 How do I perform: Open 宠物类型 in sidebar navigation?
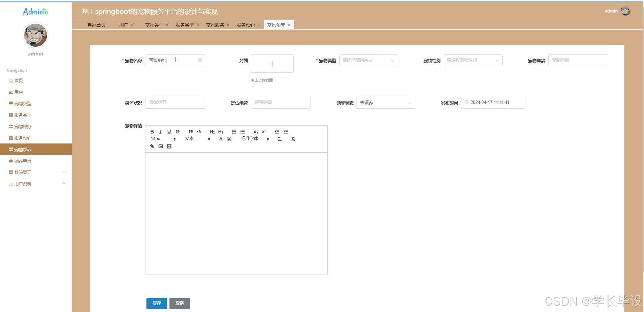click(23, 104)
